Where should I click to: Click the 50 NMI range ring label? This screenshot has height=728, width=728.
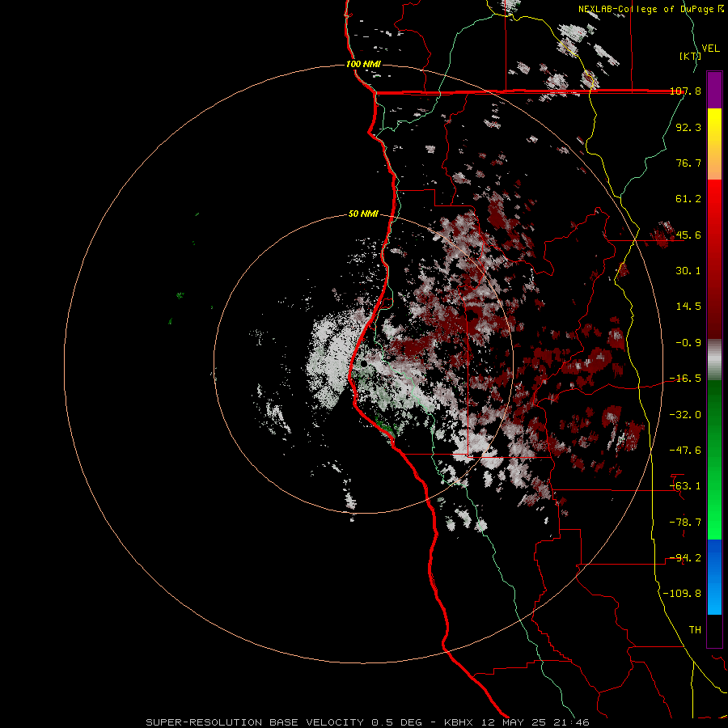pos(363,214)
